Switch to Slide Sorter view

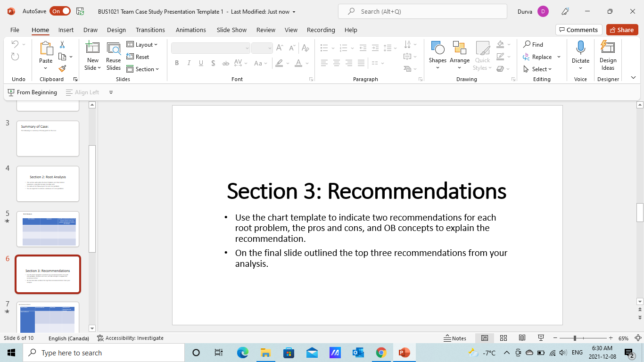pos(504,338)
